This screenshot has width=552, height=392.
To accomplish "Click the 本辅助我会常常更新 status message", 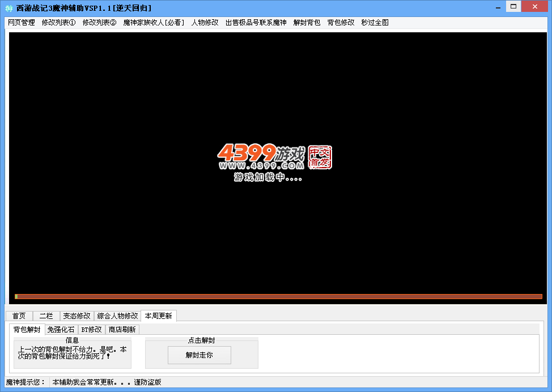I will pos(107,382).
